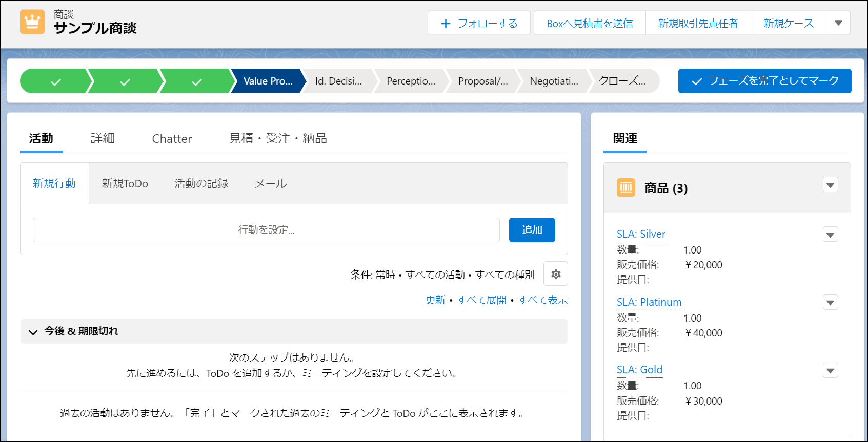Viewport: 868px width, 442px height.
Task: Open the activity filter gear settings
Action: [x=555, y=275]
